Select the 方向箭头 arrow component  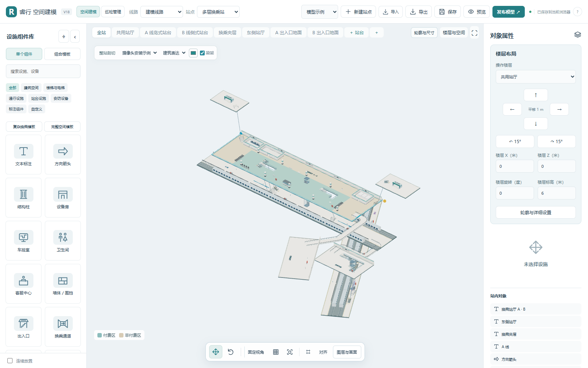point(63,155)
